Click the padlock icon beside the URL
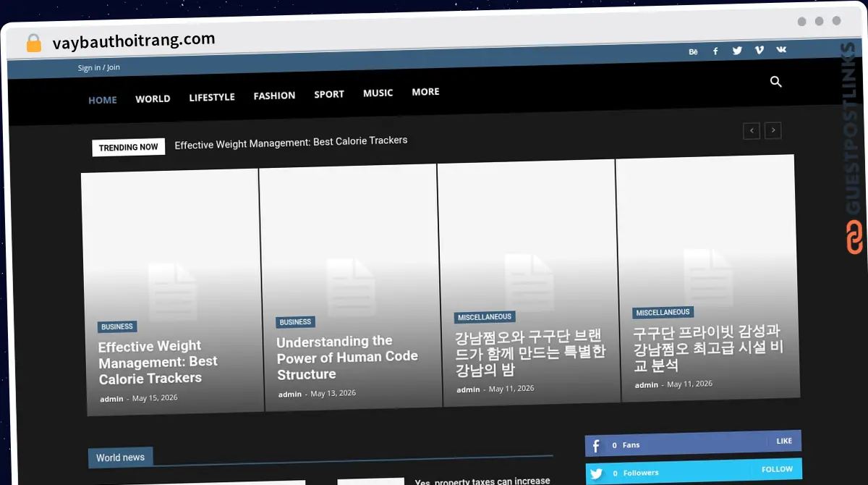 pyautogui.click(x=34, y=43)
